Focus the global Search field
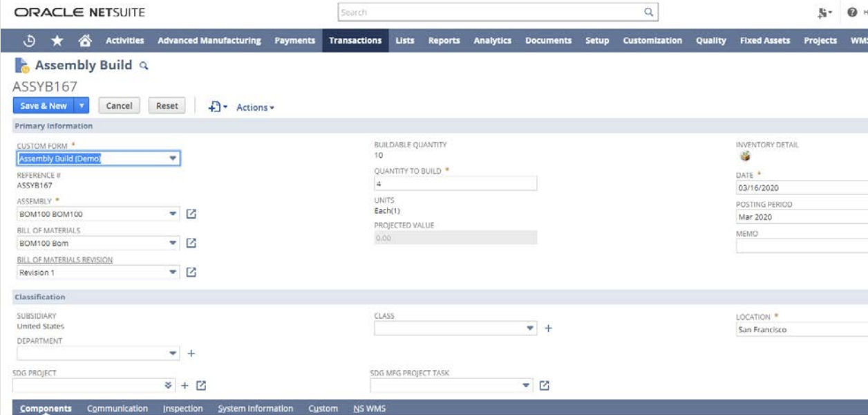 (491, 12)
